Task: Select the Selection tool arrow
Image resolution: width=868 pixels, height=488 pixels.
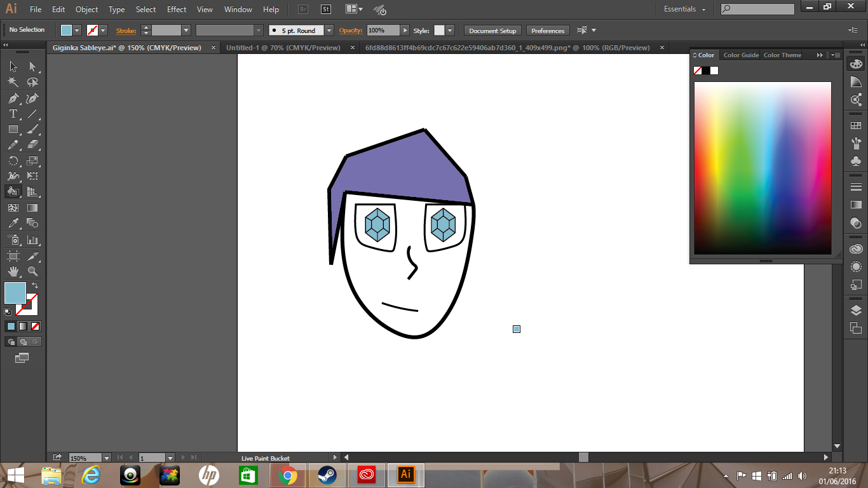Action: [13, 67]
